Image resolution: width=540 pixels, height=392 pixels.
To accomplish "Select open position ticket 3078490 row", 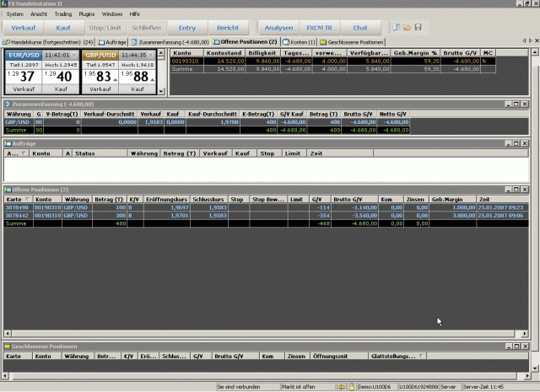I will pos(19,207).
